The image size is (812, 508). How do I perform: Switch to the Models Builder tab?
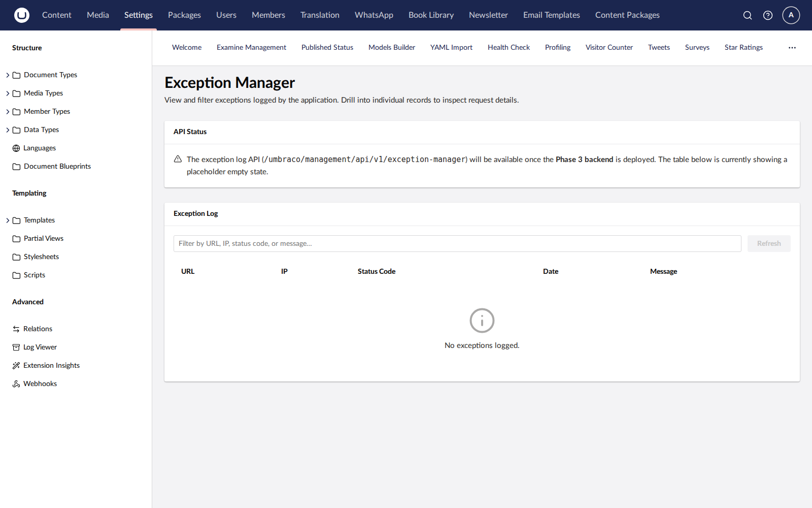[392, 48]
